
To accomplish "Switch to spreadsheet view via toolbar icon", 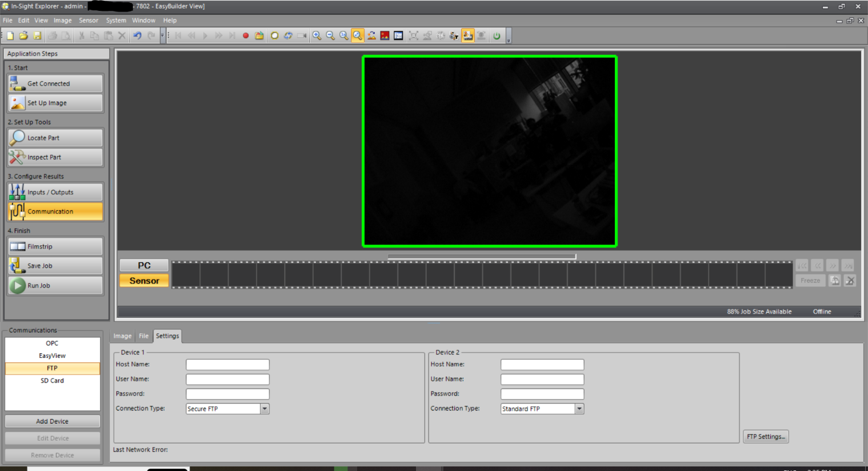I will coord(398,35).
